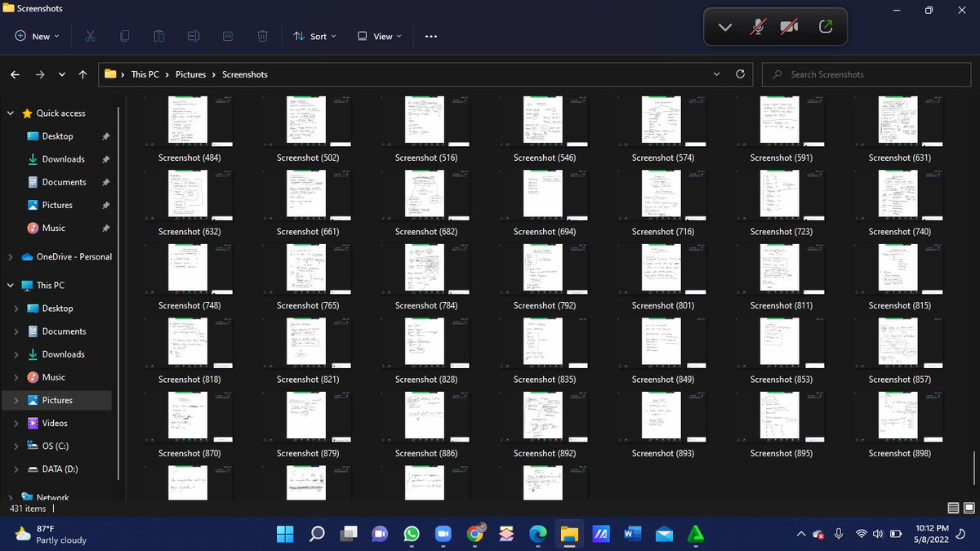The width and height of the screenshot is (980, 551).
Task: Collapse the Quick access tree node
Action: click(x=11, y=113)
